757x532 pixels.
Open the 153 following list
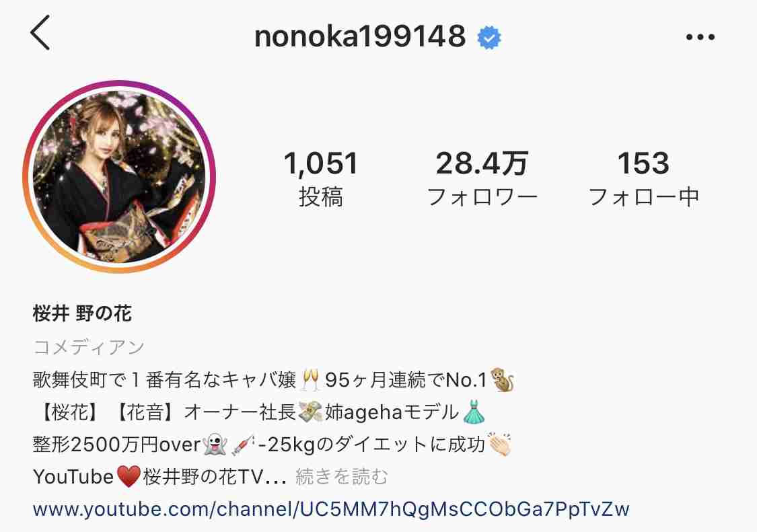[643, 178]
